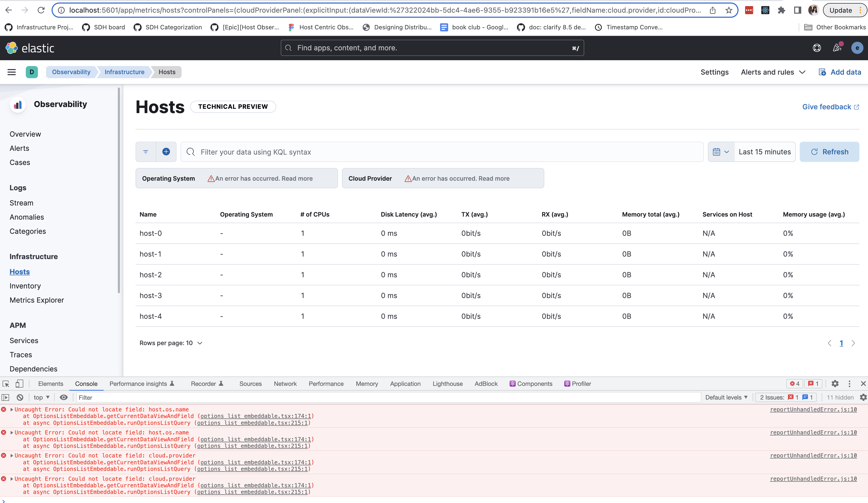Open the saved query filter menu

tap(146, 152)
